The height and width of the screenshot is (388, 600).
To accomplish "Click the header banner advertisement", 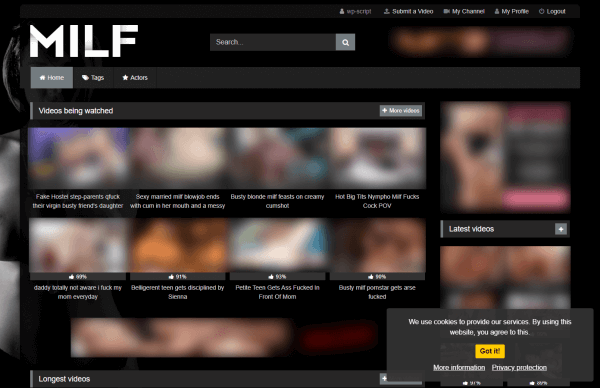I will pos(480,41).
